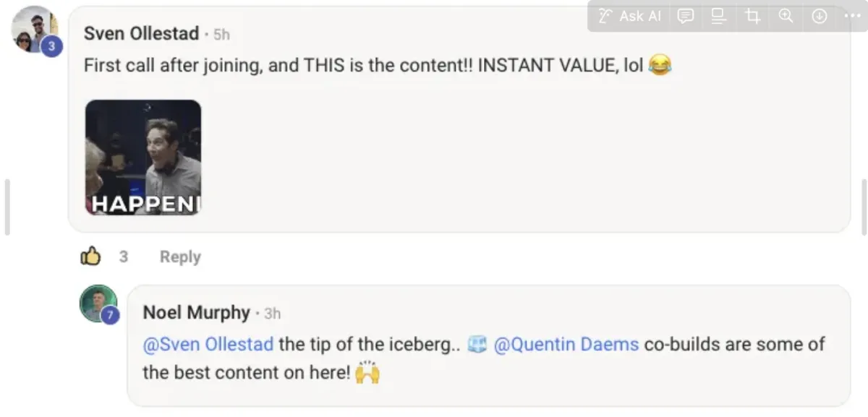Screen dimensions: 868x417
Task: Open the @Sven Ollestad mention
Action: (208, 344)
